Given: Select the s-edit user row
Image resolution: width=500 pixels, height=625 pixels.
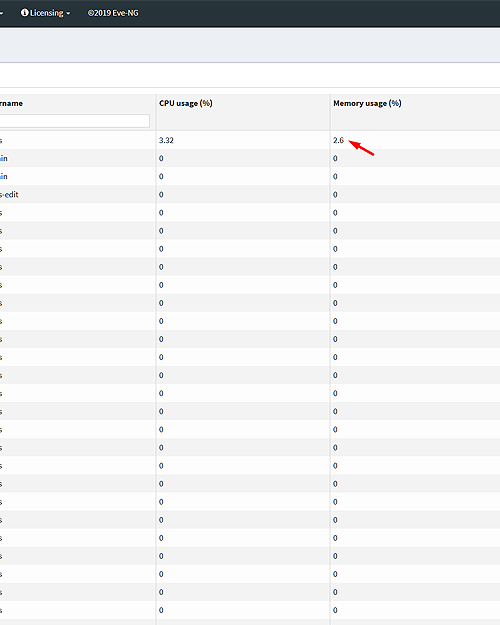Looking at the screenshot, I should pos(250,195).
